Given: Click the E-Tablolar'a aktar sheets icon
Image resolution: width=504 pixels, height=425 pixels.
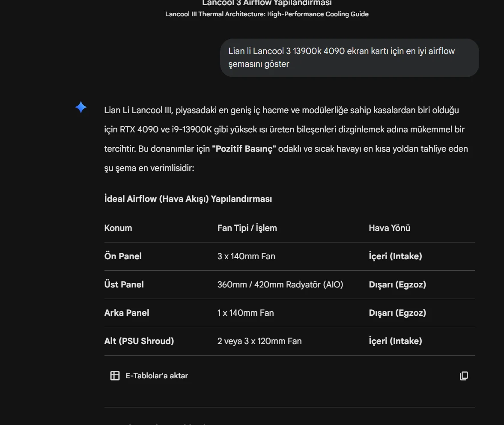Looking at the screenshot, I should tap(115, 375).
